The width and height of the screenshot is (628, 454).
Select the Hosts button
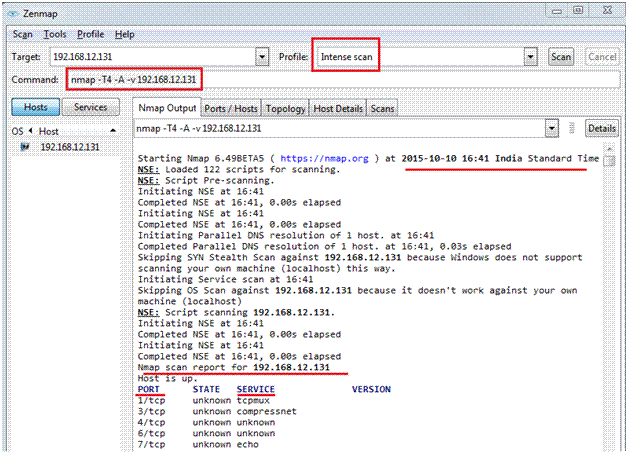pyautogui.click(x=36, y=107)
